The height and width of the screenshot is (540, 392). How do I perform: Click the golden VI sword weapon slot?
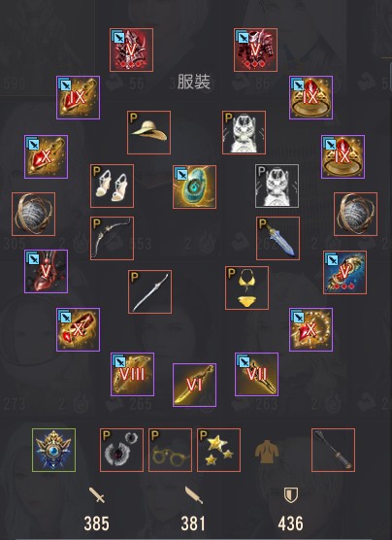click(x=194, y=385)
